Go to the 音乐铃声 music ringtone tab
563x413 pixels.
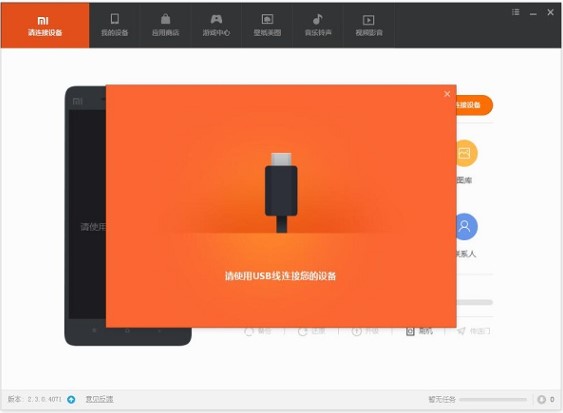(x=318, y=25)
